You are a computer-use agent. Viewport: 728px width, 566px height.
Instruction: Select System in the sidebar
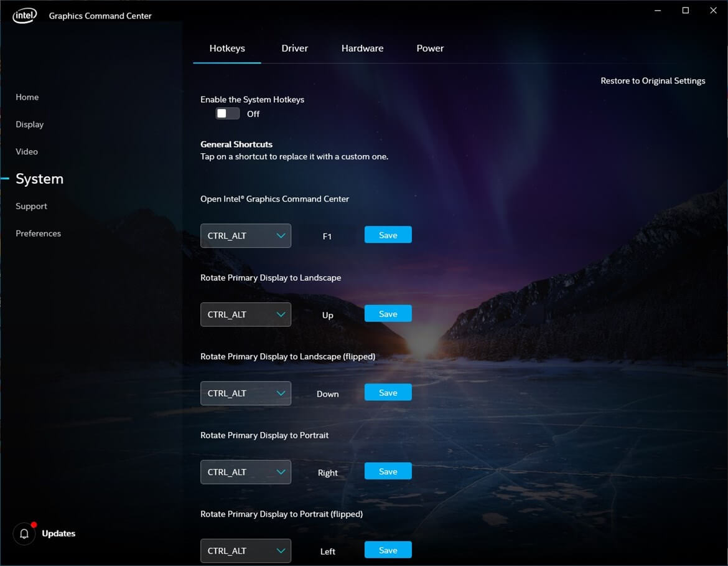pyautogui.click(x=39, y=179)
